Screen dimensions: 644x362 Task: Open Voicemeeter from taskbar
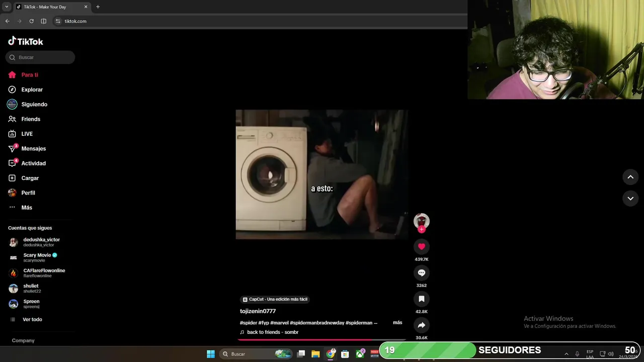tap(374, 354)
